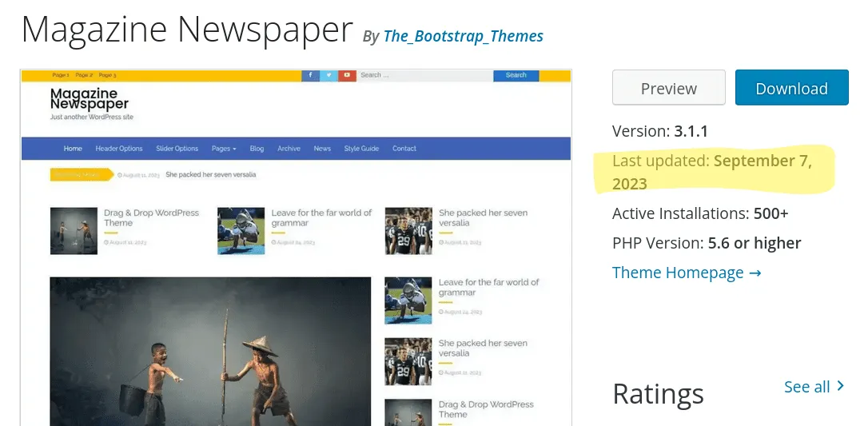Viewport: 868px width, 426px height.
Task: Click the YouTube icon in theme preview
Action: coord(347,75)
